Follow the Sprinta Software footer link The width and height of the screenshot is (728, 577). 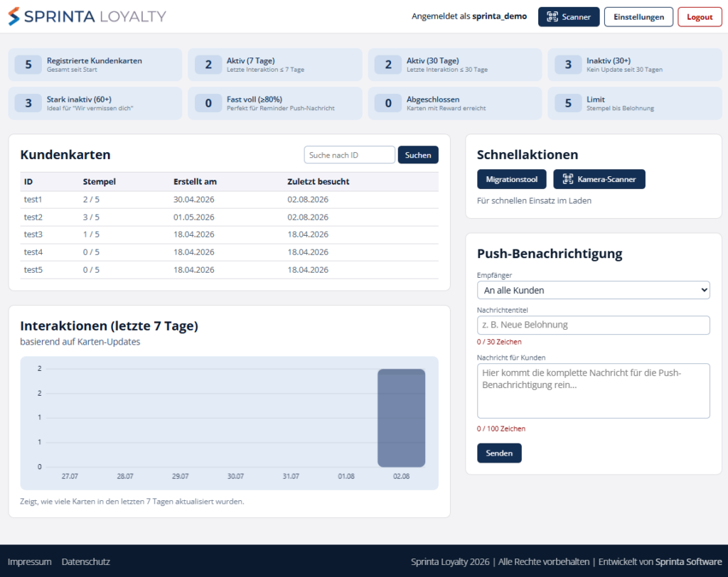[688, 561]
